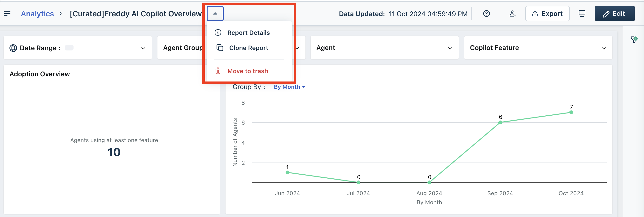The image size is (644, 217).
Task: Expand the Date Range dropdown
Action: click(x=78, y=48)
